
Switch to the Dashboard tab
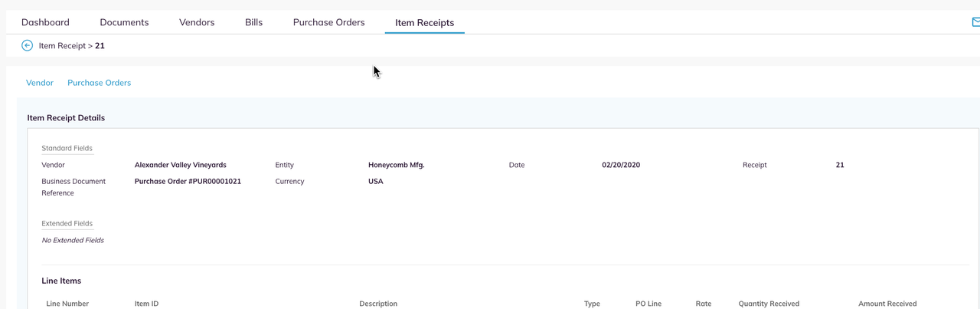tap(45, 22)
